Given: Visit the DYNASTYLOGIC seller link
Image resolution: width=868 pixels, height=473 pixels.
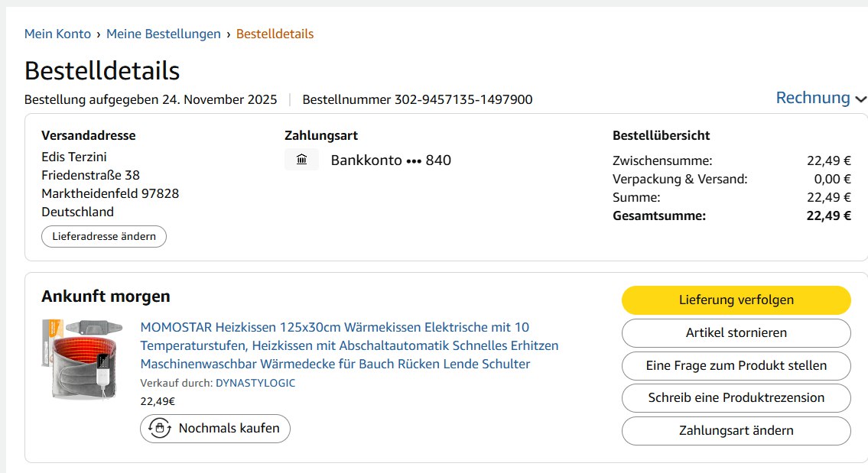Looking at the screenshot, I should (255, 383).
